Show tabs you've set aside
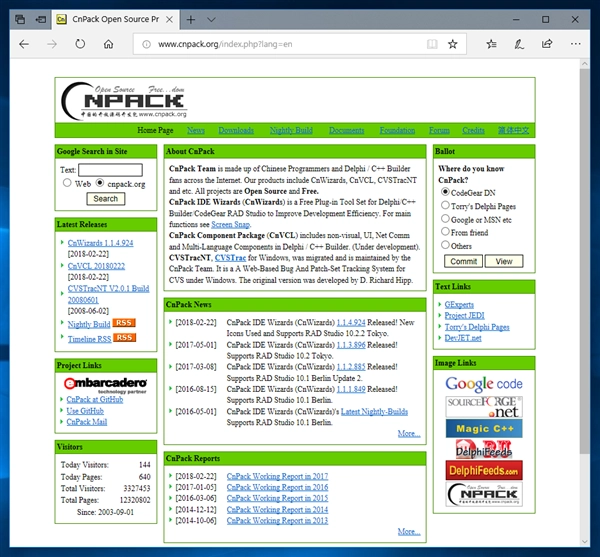 [20, 19]
